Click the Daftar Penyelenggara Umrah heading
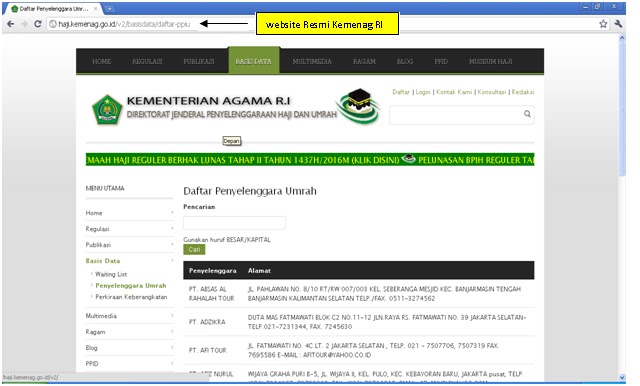This screenshot has width=640, height=386. tap(250, 191)
